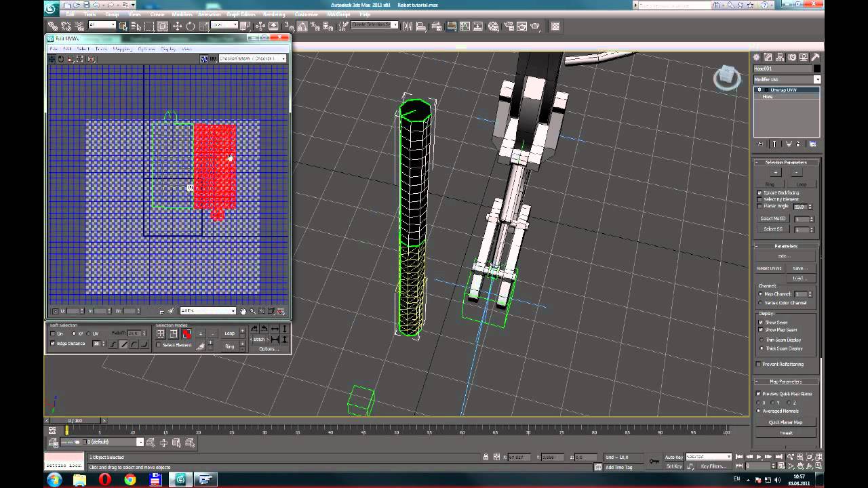The width and height of the screenshot is (868, 488).
Task: Toggle the Show Map Seam checkbox
Action: tap(761, 330)
